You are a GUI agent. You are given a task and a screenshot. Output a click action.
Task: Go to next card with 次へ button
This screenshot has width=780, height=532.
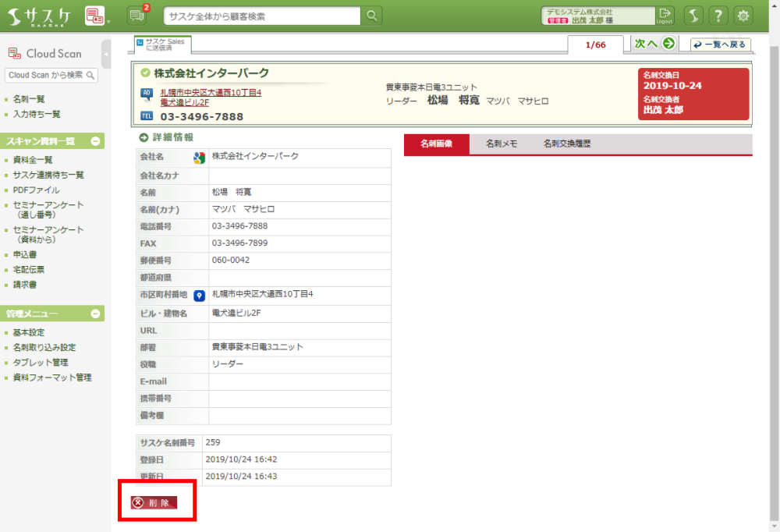(x=654, y=44)
